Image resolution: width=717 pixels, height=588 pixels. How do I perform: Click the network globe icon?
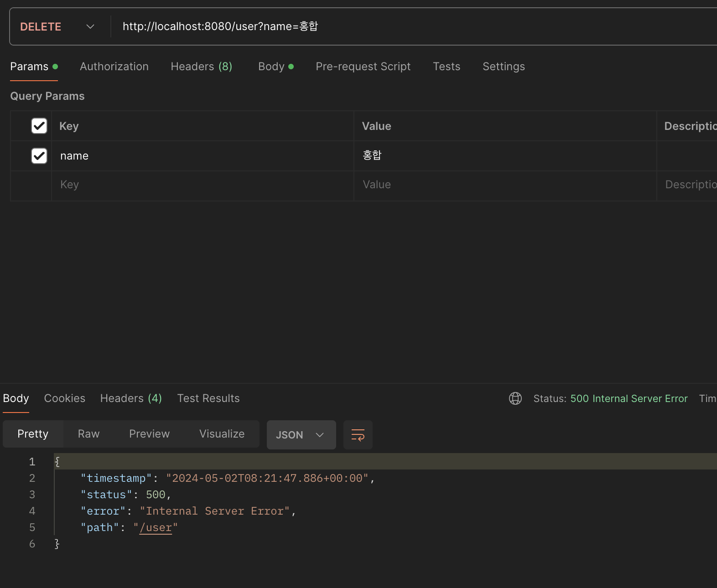pos(515,398)
